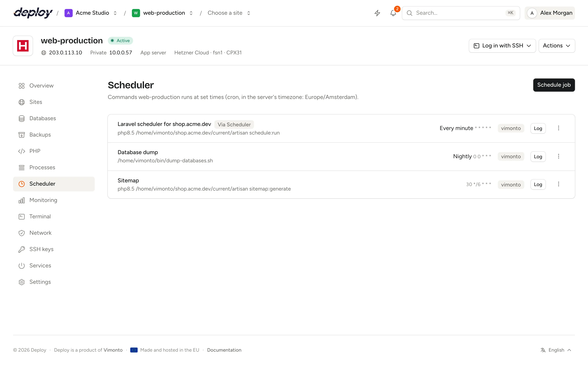Open the Choose a site dropdown
The height and width of the screenshot is (368, 588).
click(x=229, y=13)
